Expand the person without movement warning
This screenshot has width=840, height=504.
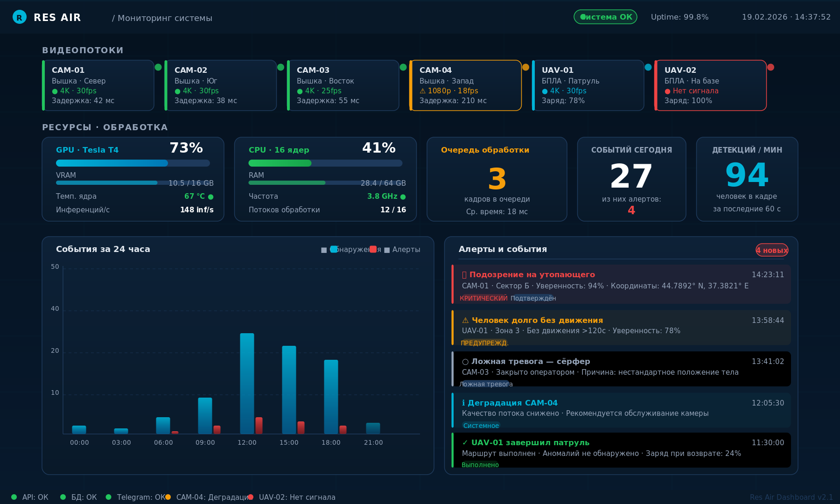621,328
